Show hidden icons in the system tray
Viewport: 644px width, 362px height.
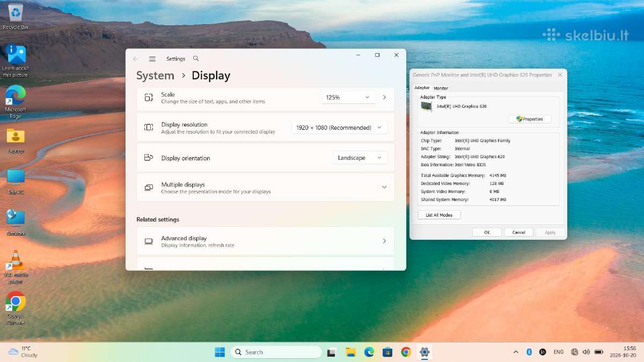pyautogui.click(x=516, y=352)
